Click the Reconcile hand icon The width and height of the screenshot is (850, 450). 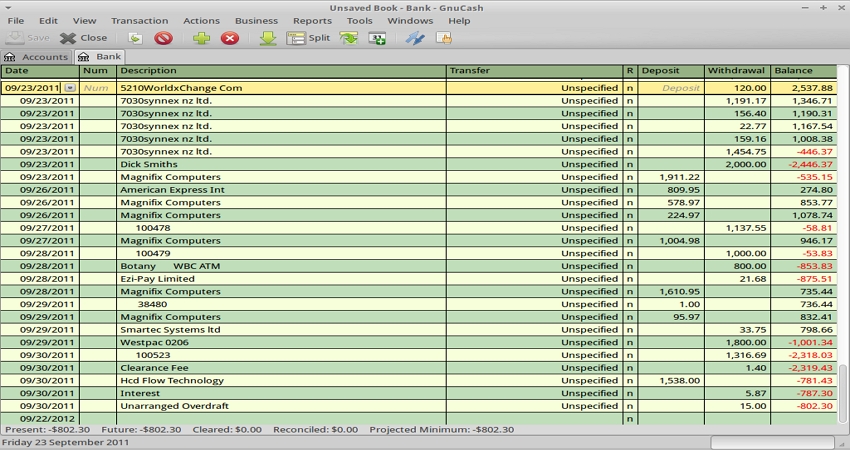444,38
